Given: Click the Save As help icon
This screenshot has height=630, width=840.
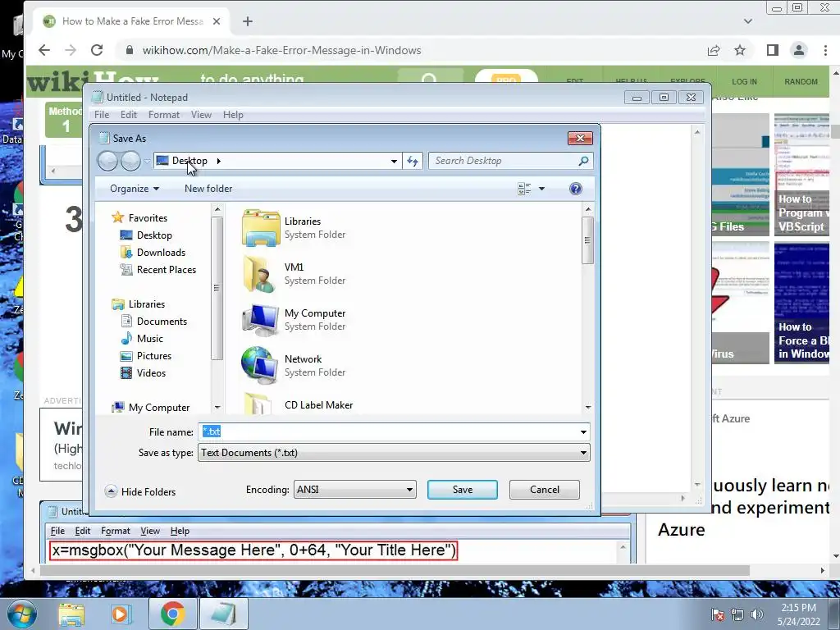Looking at the screenshot, I should tap(575, 189).
